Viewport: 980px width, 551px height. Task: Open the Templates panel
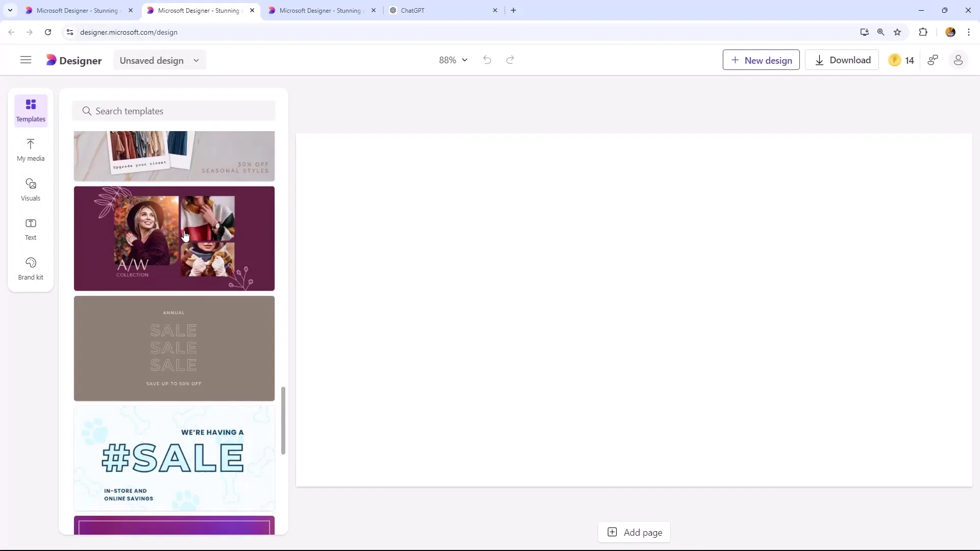(30, 110)
